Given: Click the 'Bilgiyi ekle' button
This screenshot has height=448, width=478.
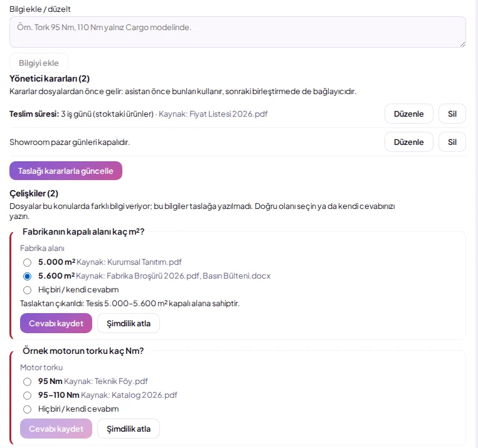Looking at the screenshot, I should [x=39, y=63].
